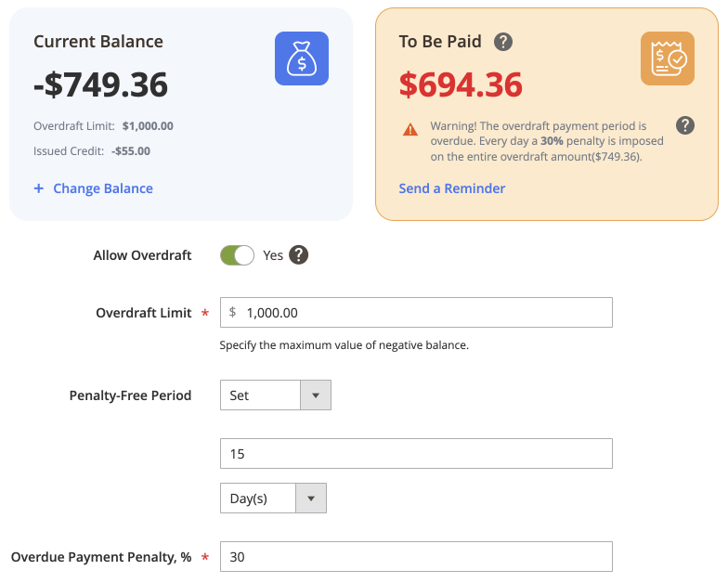This screenshot has width=728, height=583.
Task: Click the orange receipt checkmark icon
Action: tap(668, 58)
